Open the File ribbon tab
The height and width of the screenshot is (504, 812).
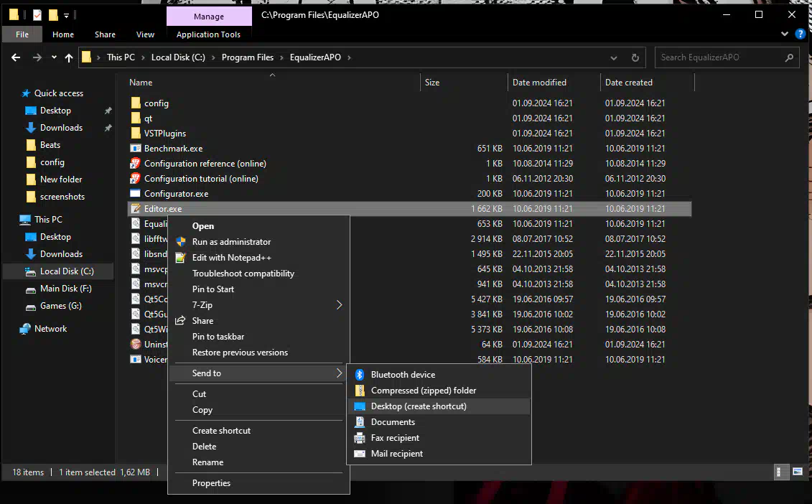coord(22,34)
